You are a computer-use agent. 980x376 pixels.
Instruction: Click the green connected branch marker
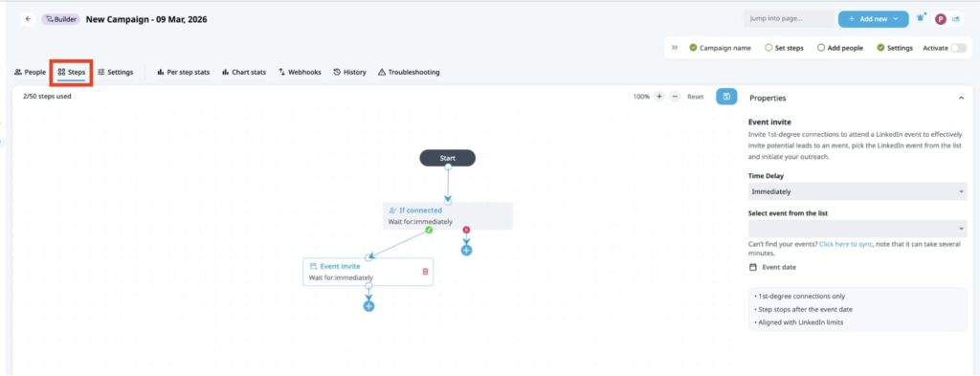tap(429, 230)
